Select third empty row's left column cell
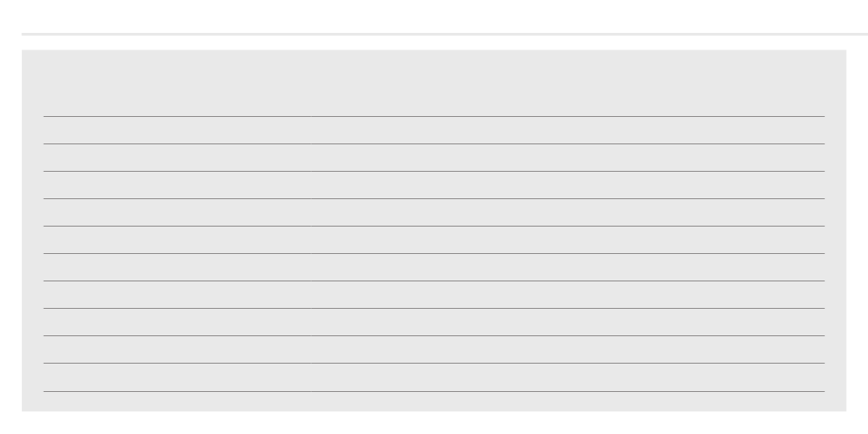This screenshot has width=868, height=434. click(177, 185)
